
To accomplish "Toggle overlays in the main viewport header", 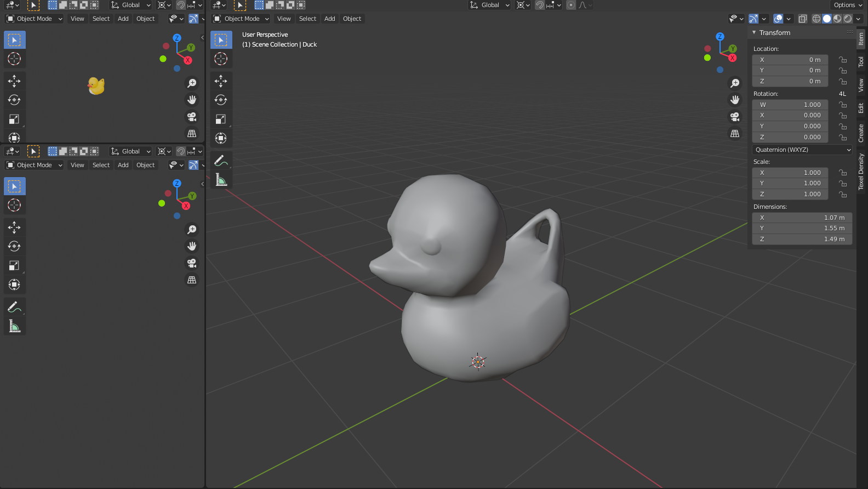I will 778,19.
